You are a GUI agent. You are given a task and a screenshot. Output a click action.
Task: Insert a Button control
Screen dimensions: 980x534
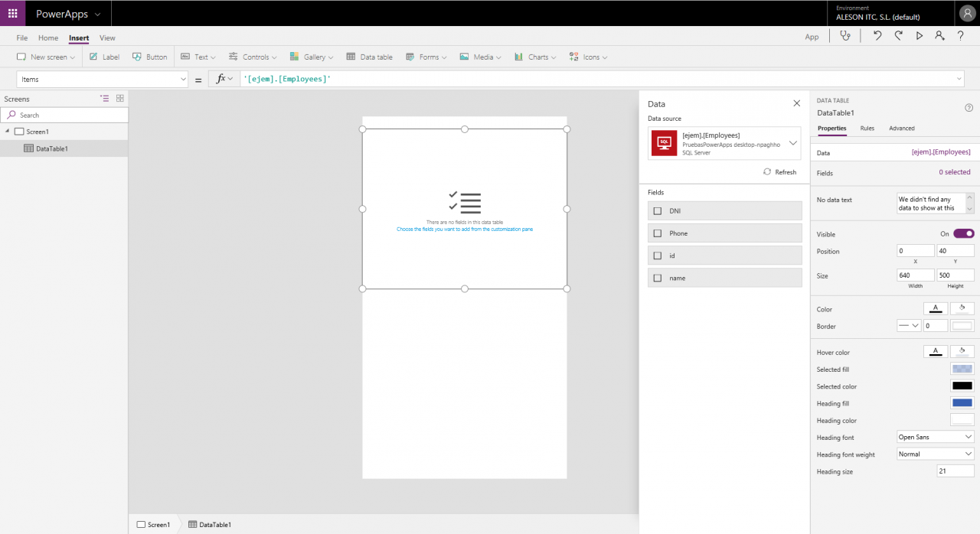click(150, 56)
